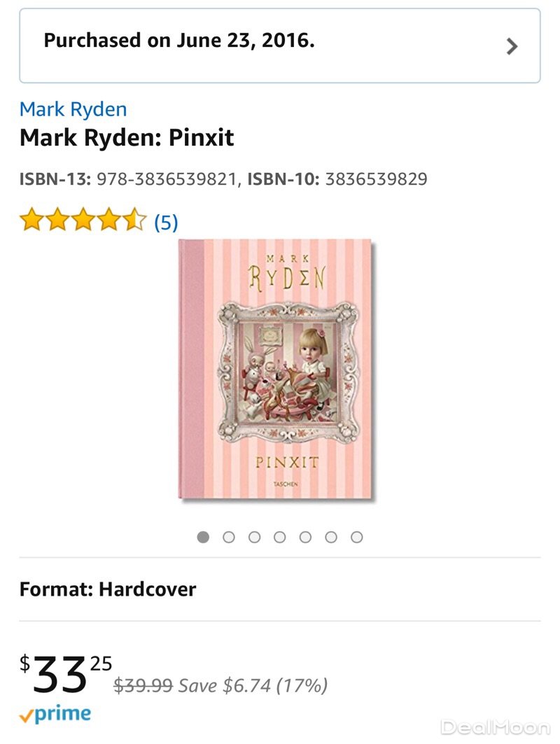Screen dimensions: 560x744
Task: Open the purchase details chevron arrow
Action: click(x=512, y=46)
